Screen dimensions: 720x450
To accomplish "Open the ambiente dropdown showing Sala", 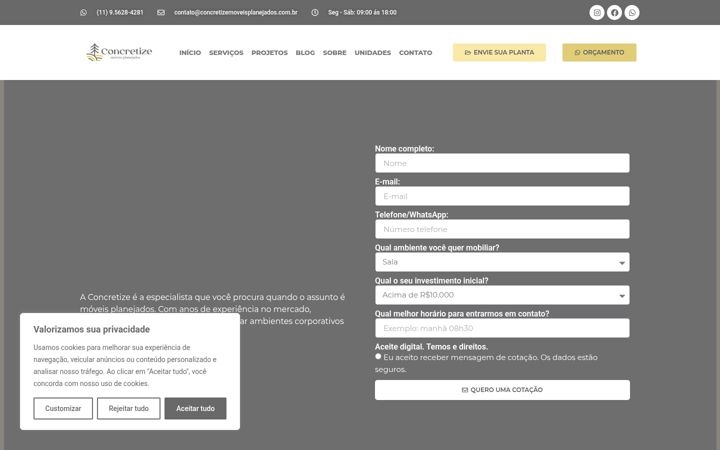I will (502, 262).
